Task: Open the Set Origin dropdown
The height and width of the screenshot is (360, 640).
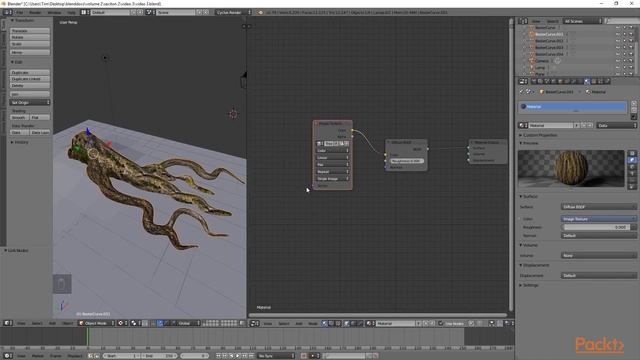Action: pyautogui.click(x=30, y=102)
